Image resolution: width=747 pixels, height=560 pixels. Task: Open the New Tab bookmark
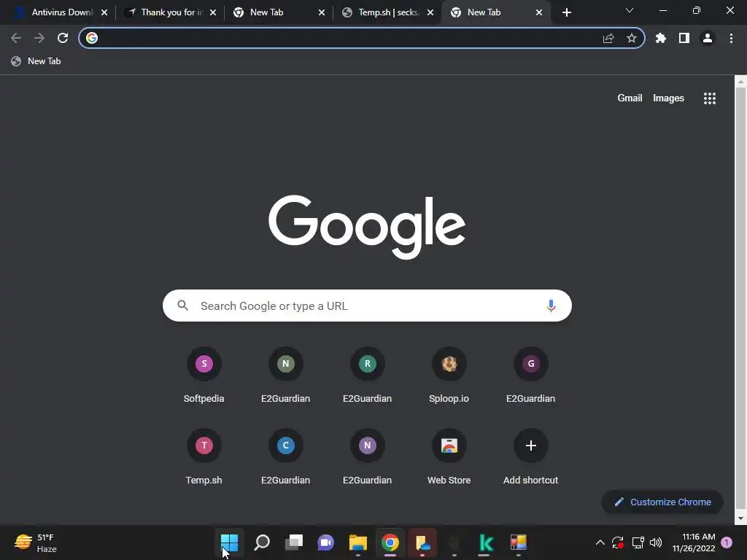36,61
